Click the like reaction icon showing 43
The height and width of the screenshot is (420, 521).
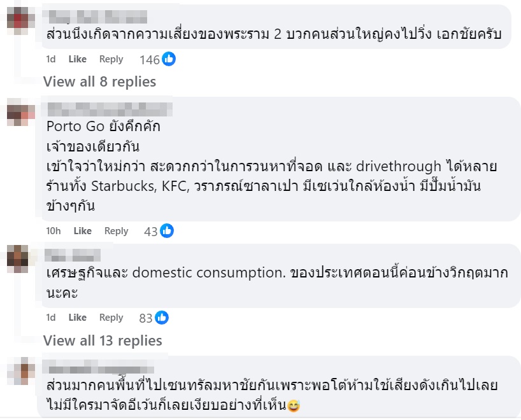point(167,231)
